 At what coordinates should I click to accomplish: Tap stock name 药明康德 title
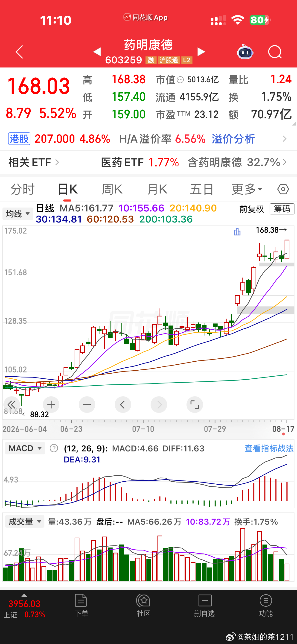coord(148,45)
